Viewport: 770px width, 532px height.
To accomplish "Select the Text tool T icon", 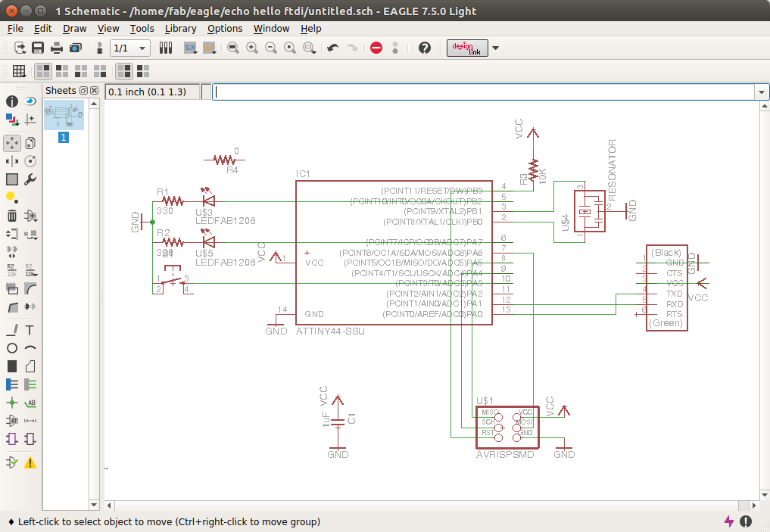I will 30,330.
